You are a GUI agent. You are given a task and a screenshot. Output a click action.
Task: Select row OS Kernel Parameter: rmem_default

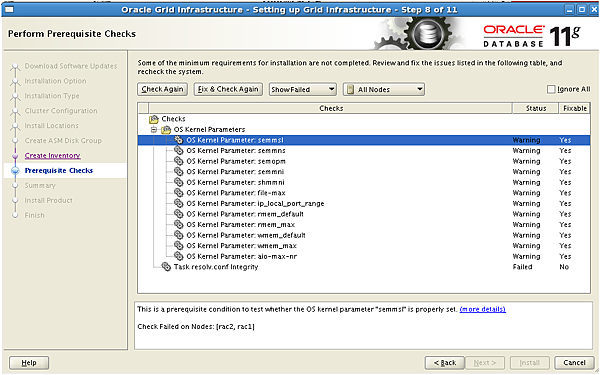click(x=364, y=214)
